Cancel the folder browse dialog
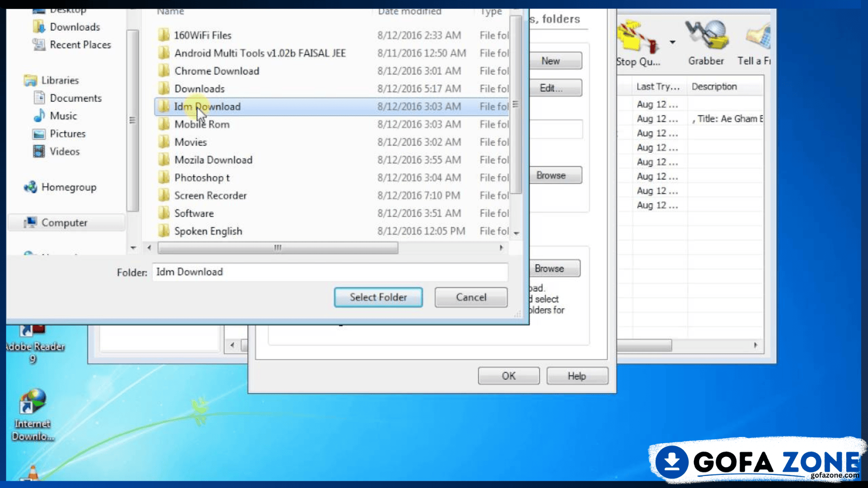The image size is (868, 488). pos(471,297)
